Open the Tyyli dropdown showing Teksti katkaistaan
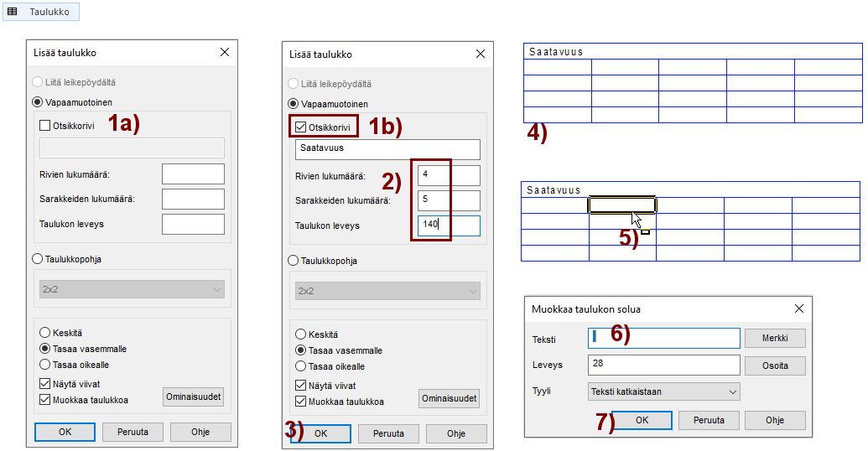 click(x=663, y=391)
